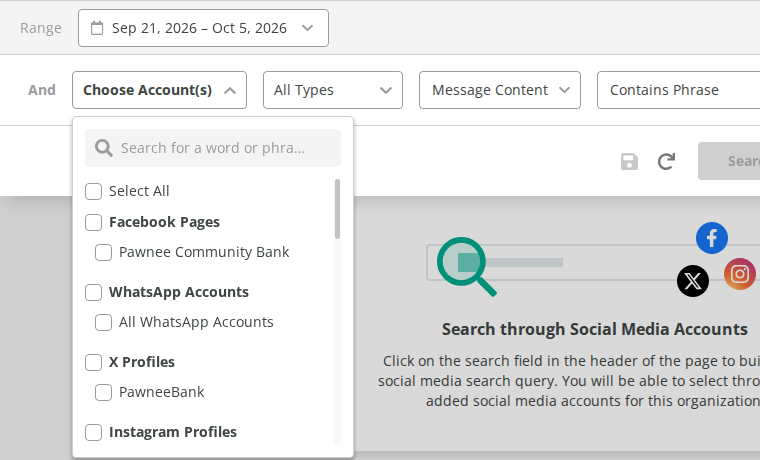Click the Facebook logo icon
760x460 pixels.
click(712, 238)
